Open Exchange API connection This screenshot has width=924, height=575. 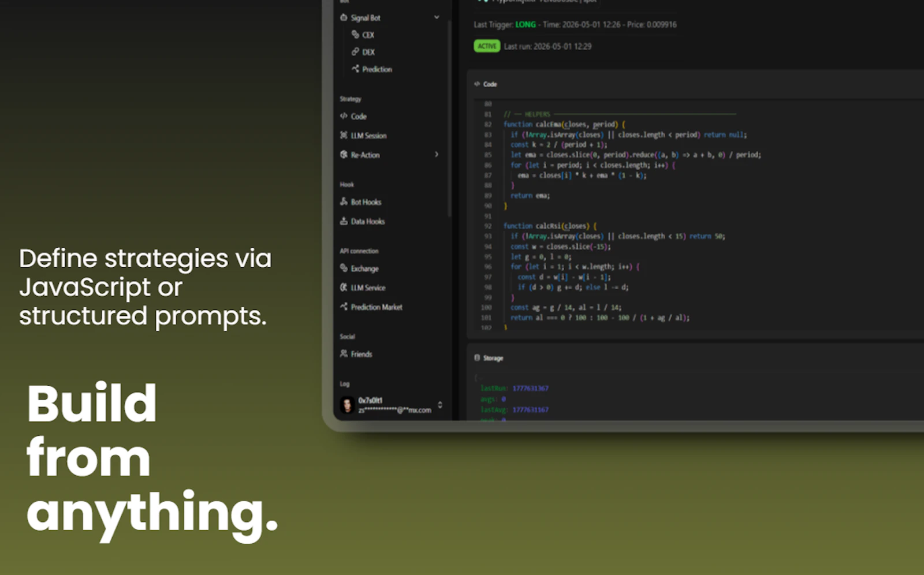365,269
